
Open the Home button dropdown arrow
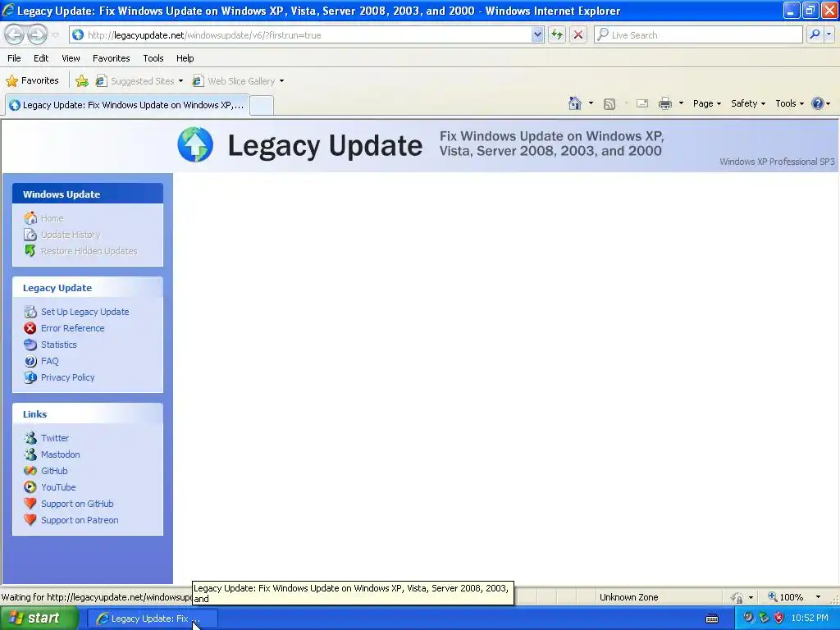(591, 103)
